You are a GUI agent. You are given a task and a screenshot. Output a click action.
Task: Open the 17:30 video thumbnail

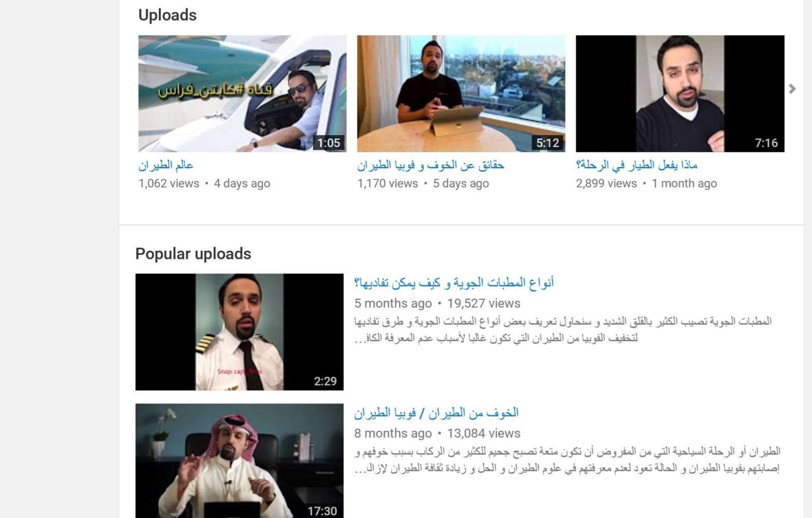point(239,461)
